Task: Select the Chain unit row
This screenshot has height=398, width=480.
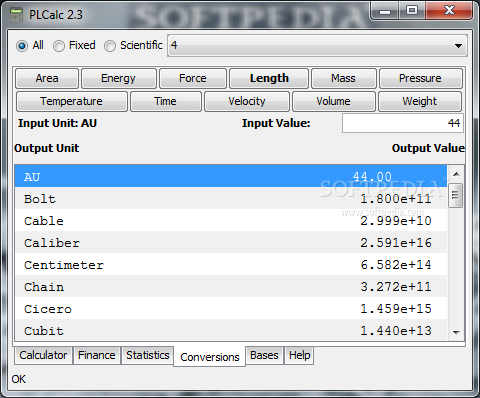Action: (x=231, y=286)
